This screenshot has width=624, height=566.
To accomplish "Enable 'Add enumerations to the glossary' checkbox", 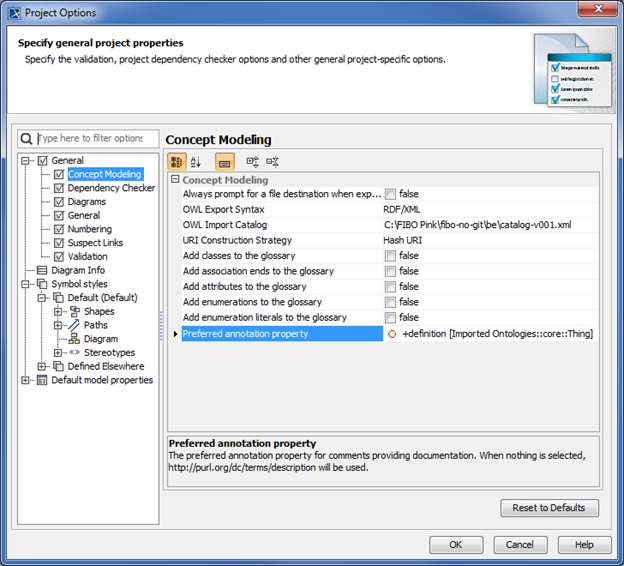I will click(x=390, y=302).
